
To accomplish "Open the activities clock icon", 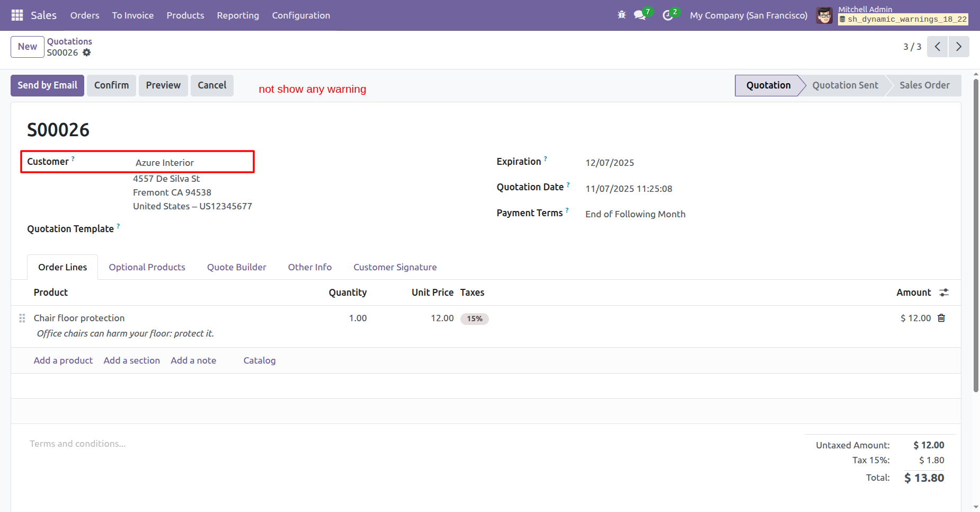I will [667, 15].
